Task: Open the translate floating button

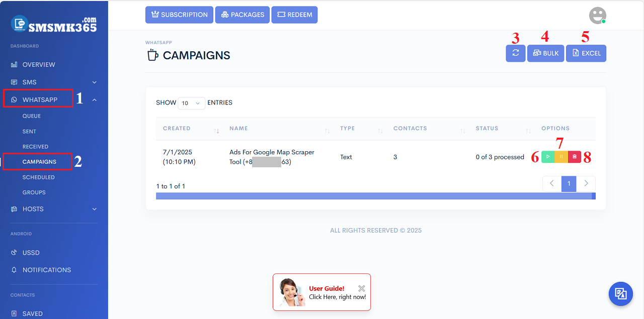Action: click(621, 294)
